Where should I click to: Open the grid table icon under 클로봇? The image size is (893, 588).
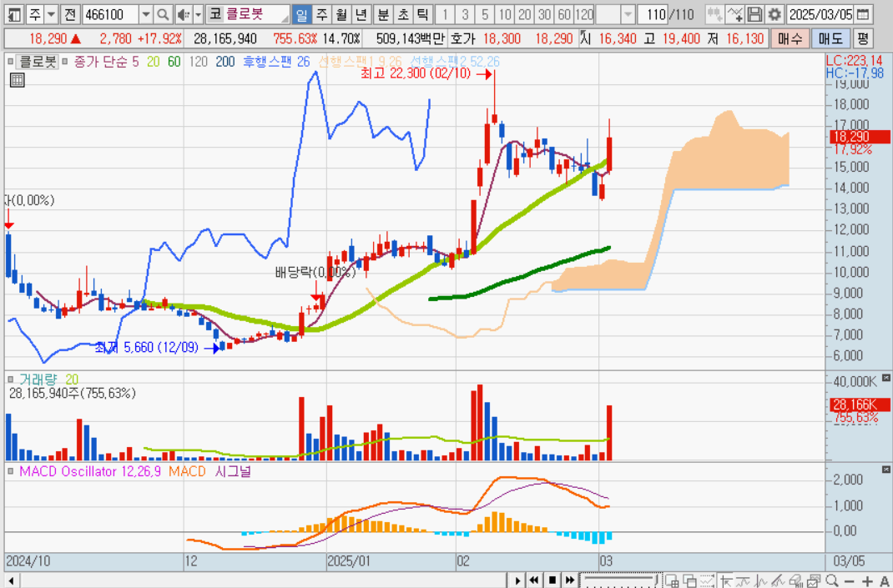[x=17, y=80]
